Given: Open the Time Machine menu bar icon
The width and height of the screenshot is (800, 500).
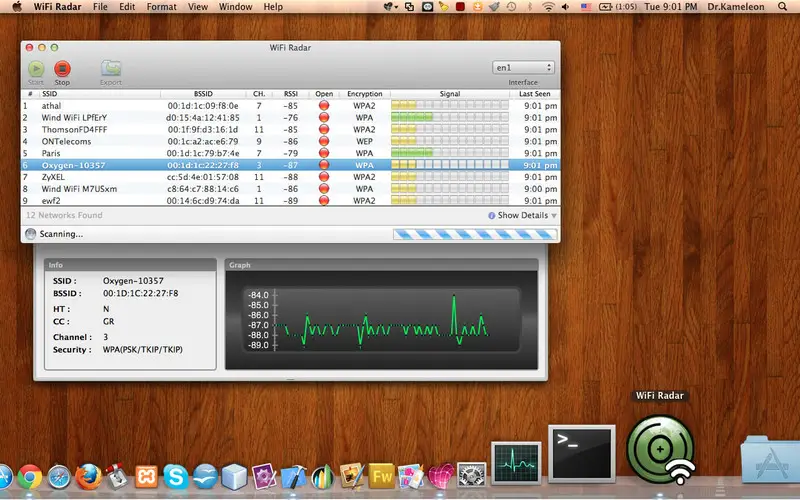Looking at the screenshot, I should pos(511,7).
